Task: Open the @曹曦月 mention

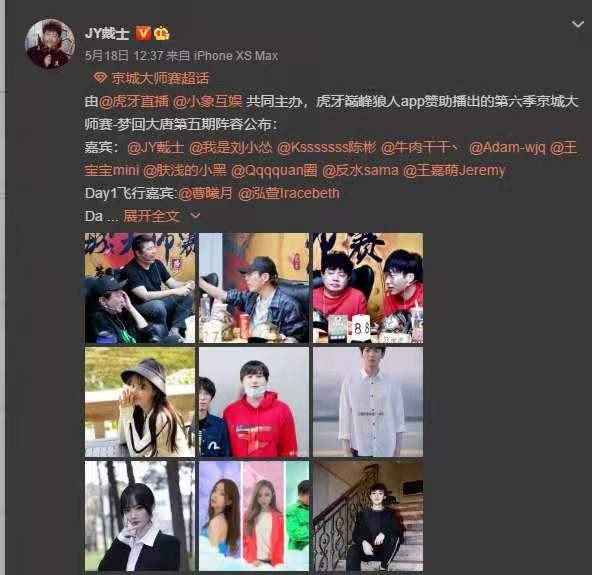Action: pyautogui.click(x=205, y=193)
